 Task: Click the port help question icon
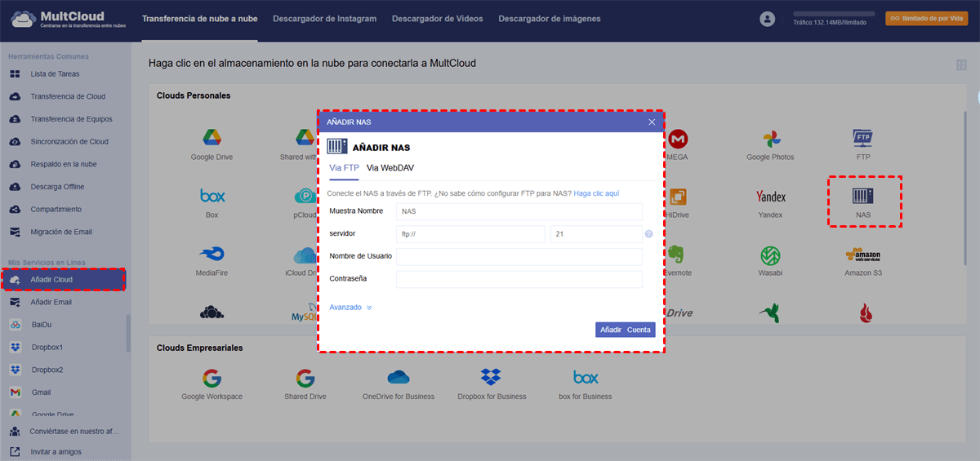(x=648, y=234)
